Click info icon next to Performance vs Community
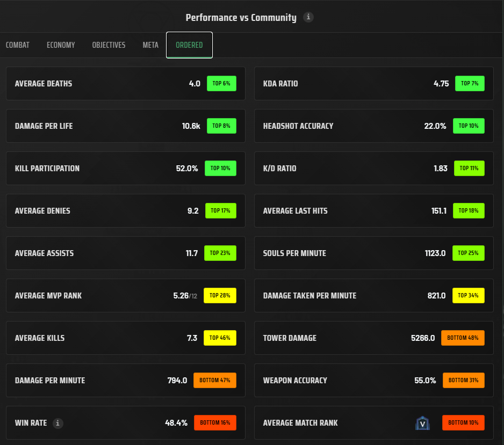Image resolution: width=504 pixels, height=445 pixels. [x=308, y=17]
